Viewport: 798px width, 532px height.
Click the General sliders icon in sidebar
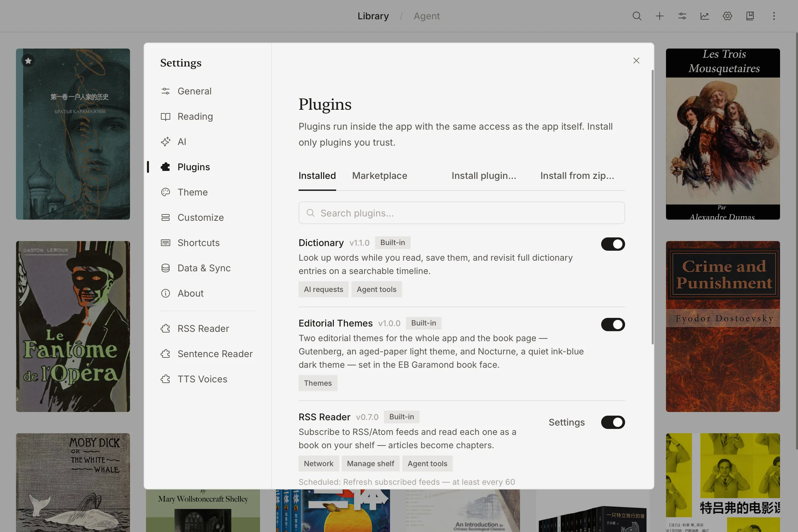pos(166,91)
